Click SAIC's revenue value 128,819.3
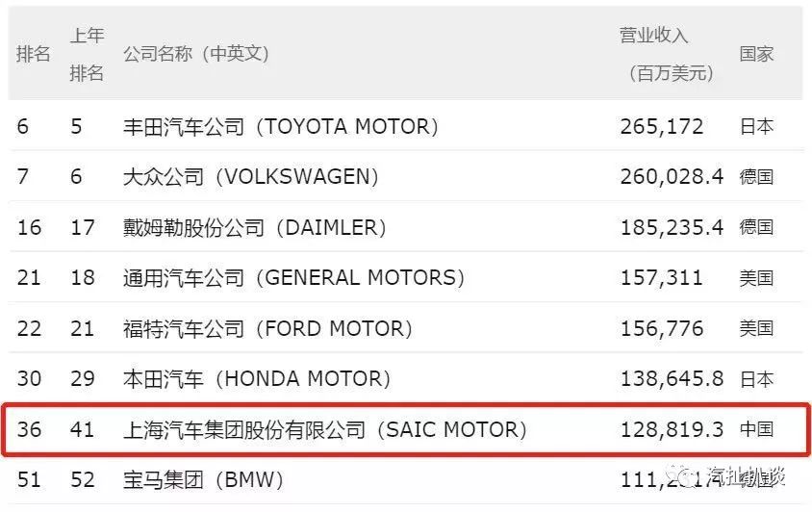The width and height of the screenshot is (812, 512). coord(672,430)
